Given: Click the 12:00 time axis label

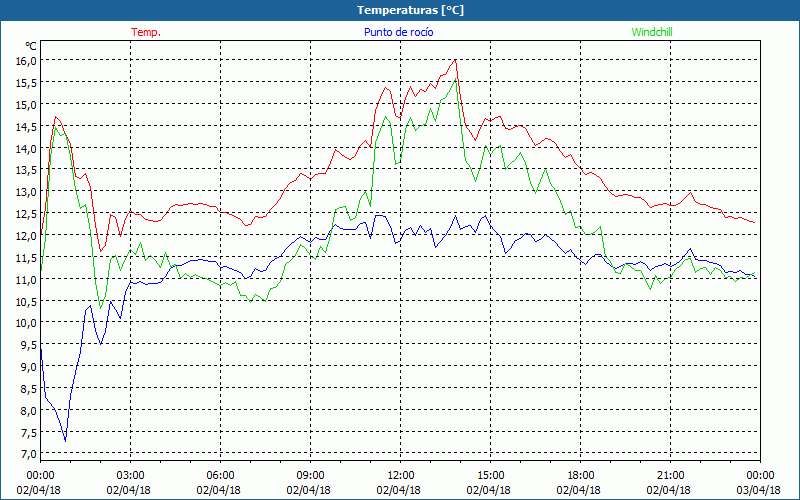Looking at the screenshot, I should click(401, 476).
